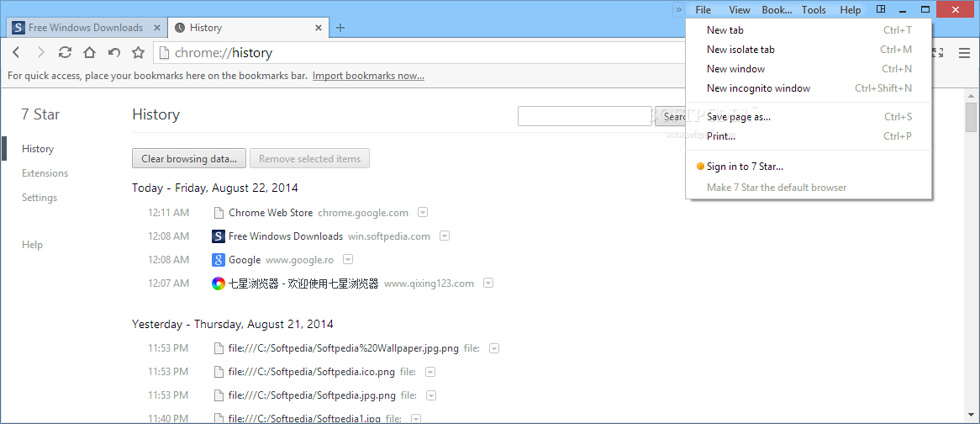The image size is (980, 424).
Task: Open the hamburger main menu
Action: point(964,53)
